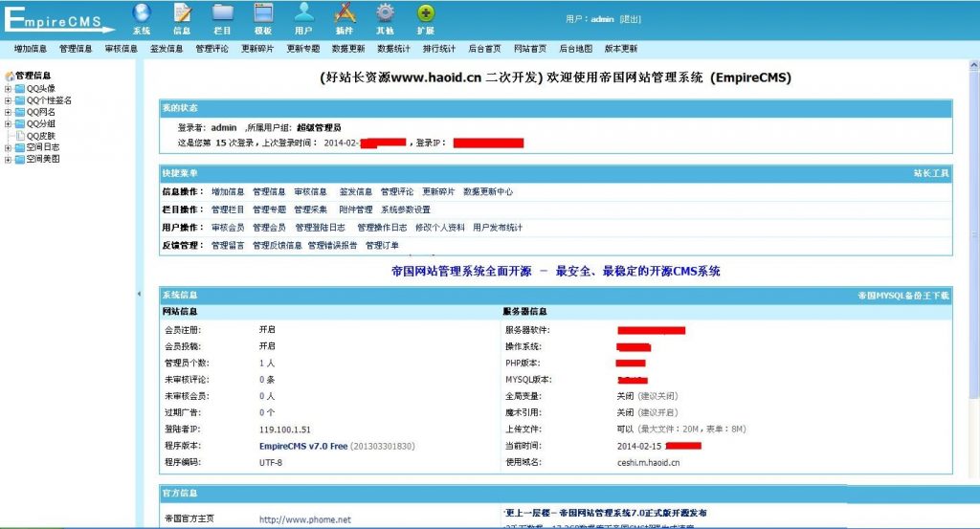The height and width of the screenshot is (529, 980).
Task: Open 数据更新 in the top menu bar
Action: point(348,49)
